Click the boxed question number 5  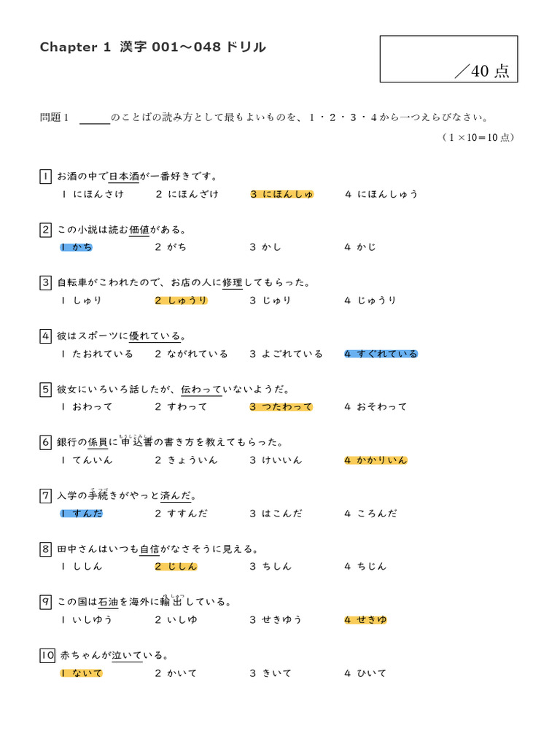click(x=45, y=390)
